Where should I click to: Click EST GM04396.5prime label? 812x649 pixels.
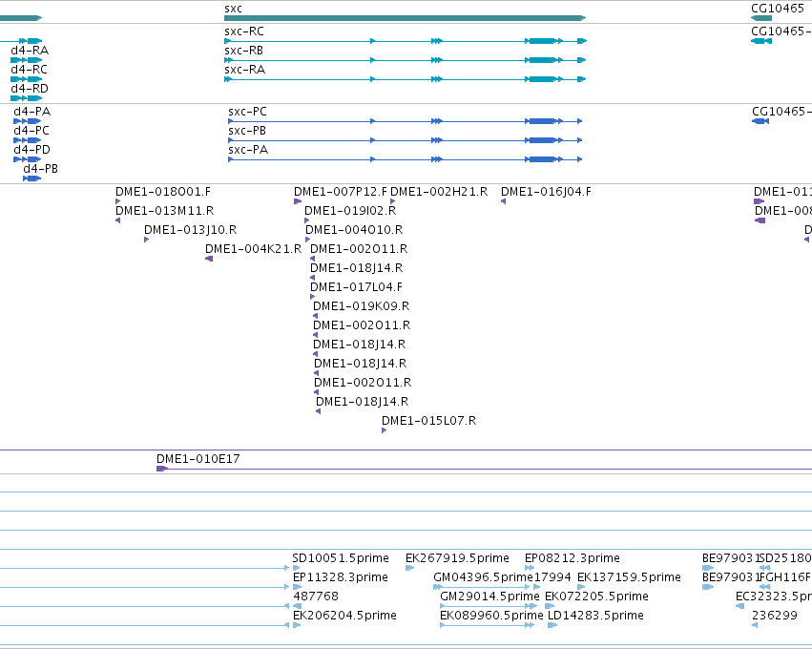click(x=483, y=577)
